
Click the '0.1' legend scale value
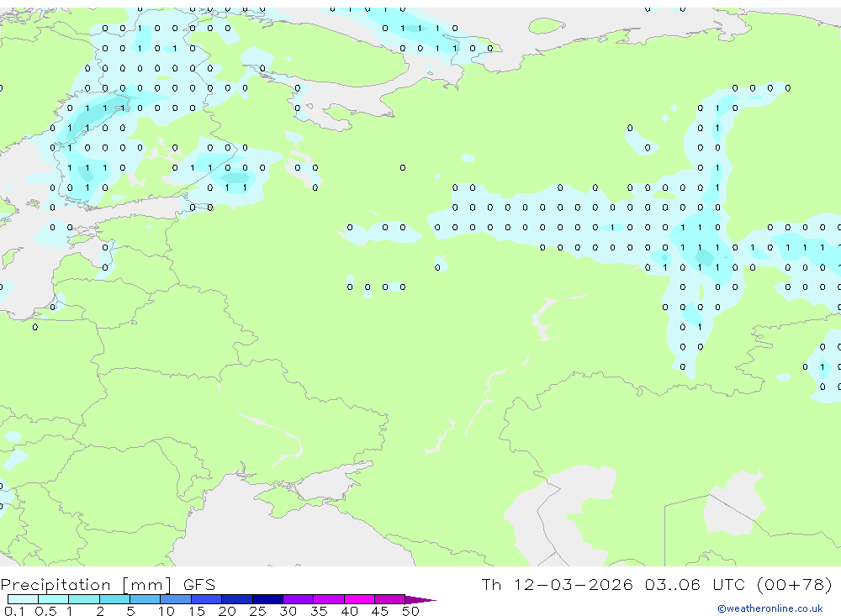[x=14, y=611]
